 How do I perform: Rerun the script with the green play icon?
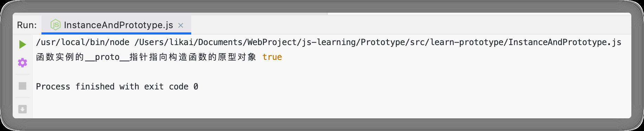point(22,44)
